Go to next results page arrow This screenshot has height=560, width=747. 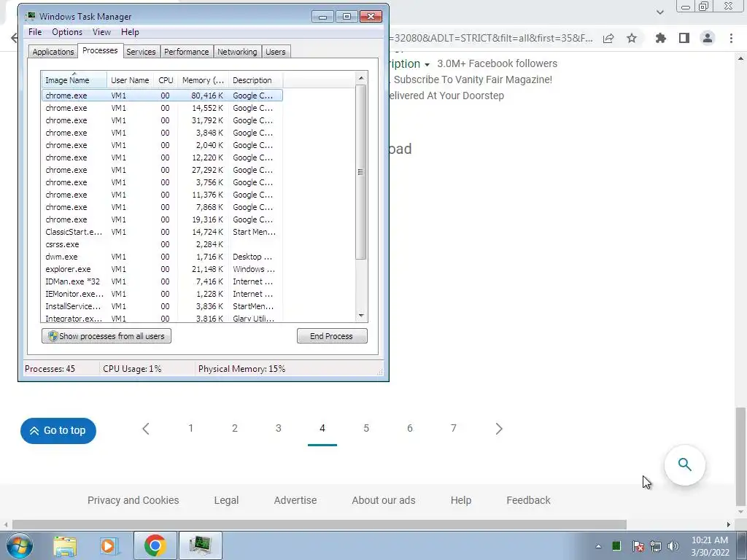[x=499, y=429]
